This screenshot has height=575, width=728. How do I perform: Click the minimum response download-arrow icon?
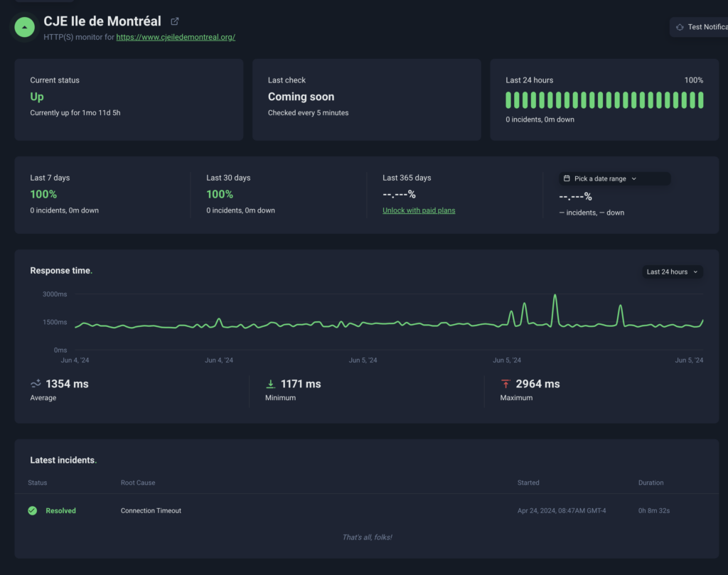click(x=270, y=384)
